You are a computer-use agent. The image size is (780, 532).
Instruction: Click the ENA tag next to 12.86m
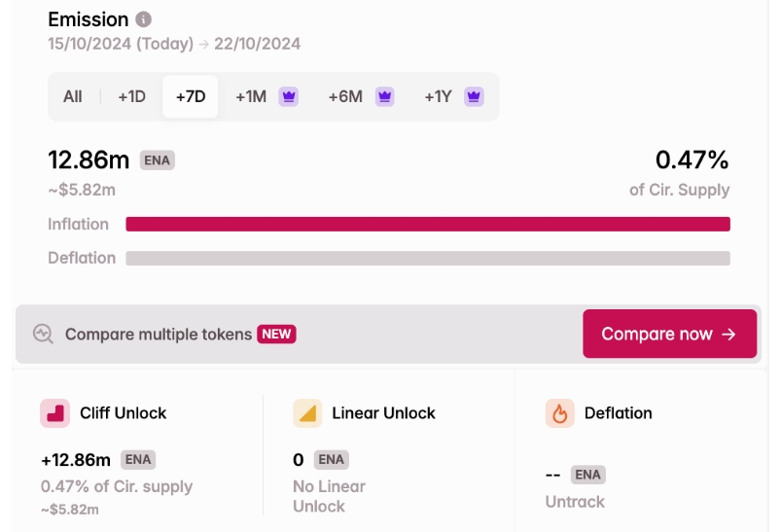tap(158, 160)
